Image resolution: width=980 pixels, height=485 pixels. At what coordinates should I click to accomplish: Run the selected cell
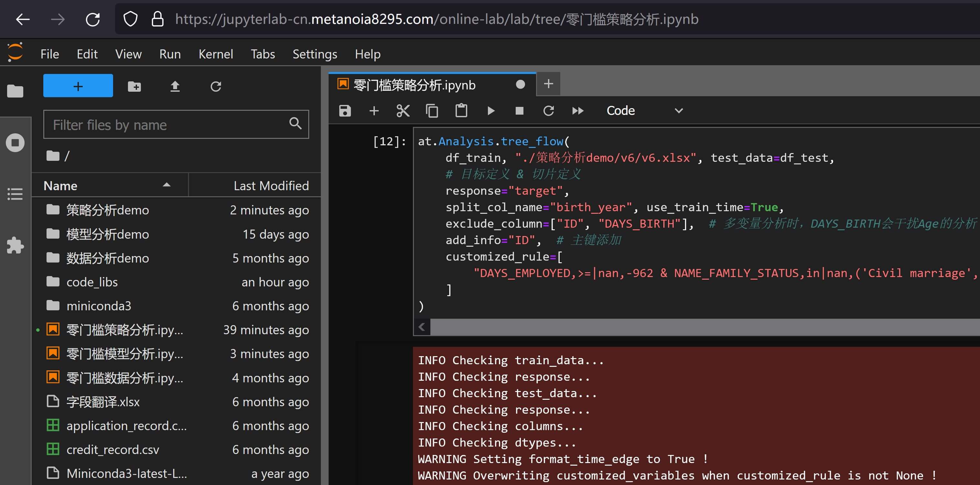coord(491,111)
